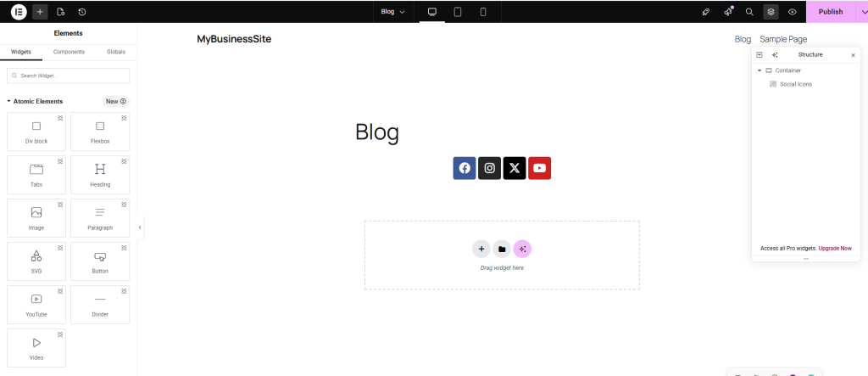The width and height of the screenshot is (868, 376).
Task: Collapse the Elements panel using side arrow
Action: point(140,227)
